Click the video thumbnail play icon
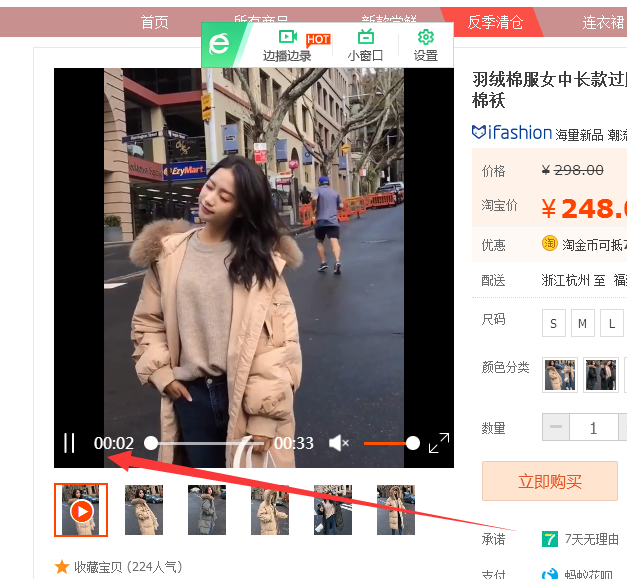Viewport: 627px width, 579px height. tap(82, 511)
